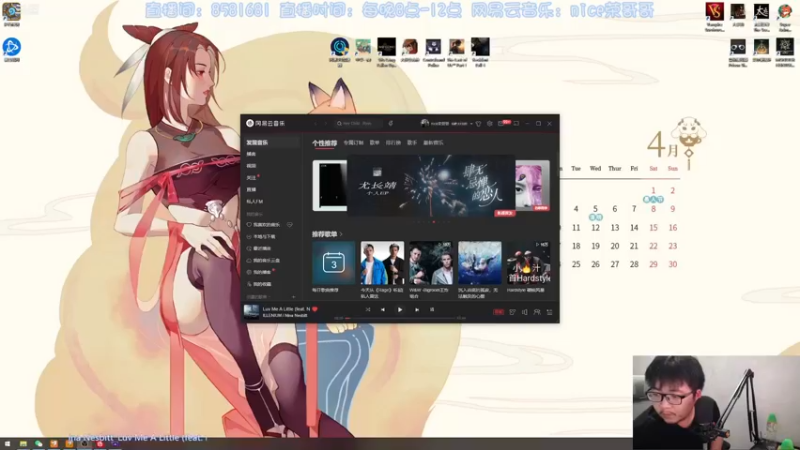Show the right carousel banner with purple face

[532, 186]
